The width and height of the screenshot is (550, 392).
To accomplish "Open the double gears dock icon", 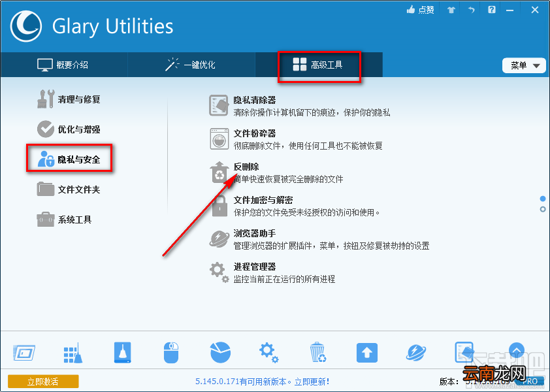I will click(268, 353).
